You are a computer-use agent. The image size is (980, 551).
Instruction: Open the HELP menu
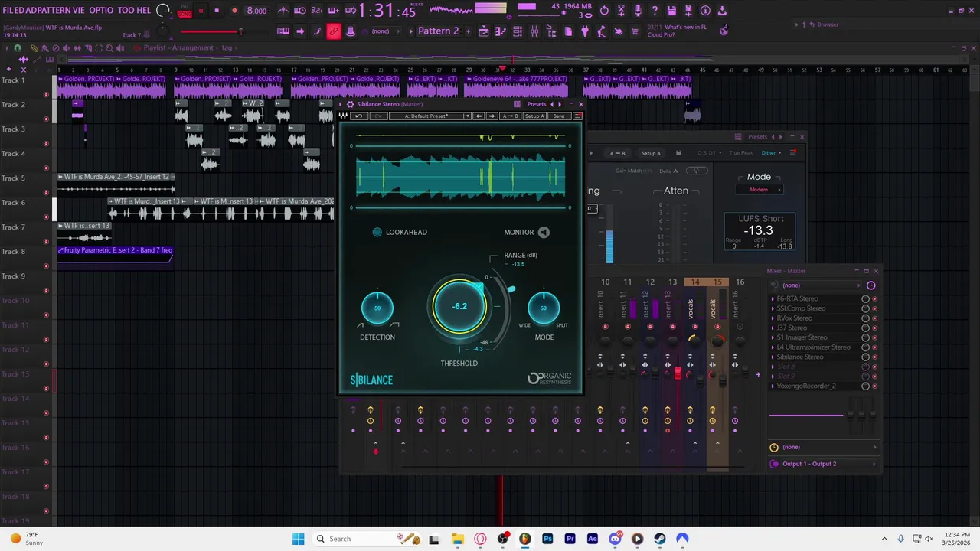(143, 11)
